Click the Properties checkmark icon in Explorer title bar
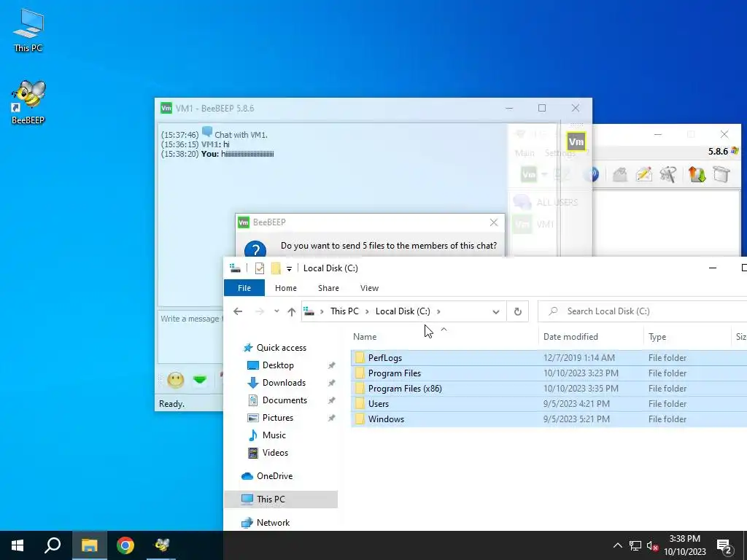747x560 pixels. tap(260, 268)
